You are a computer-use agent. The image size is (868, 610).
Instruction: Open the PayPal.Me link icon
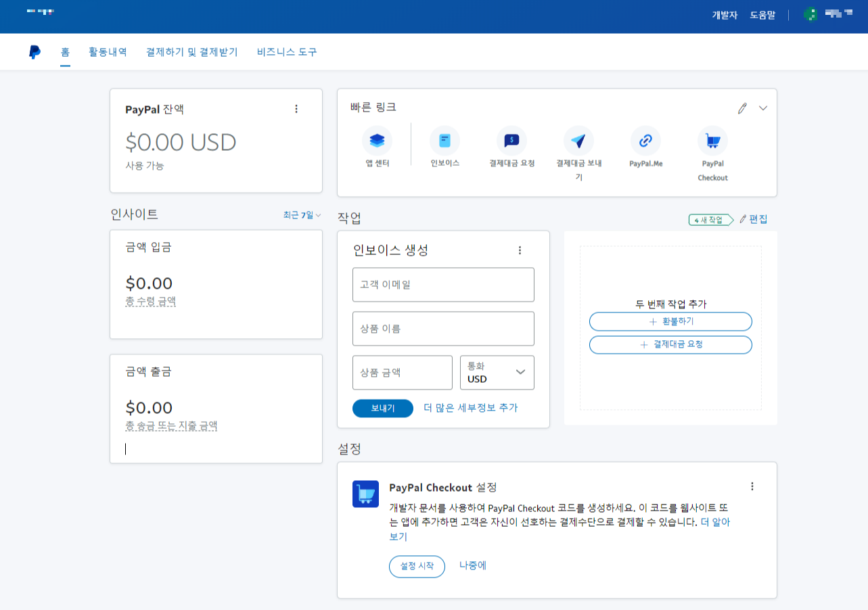click(645, 141)
